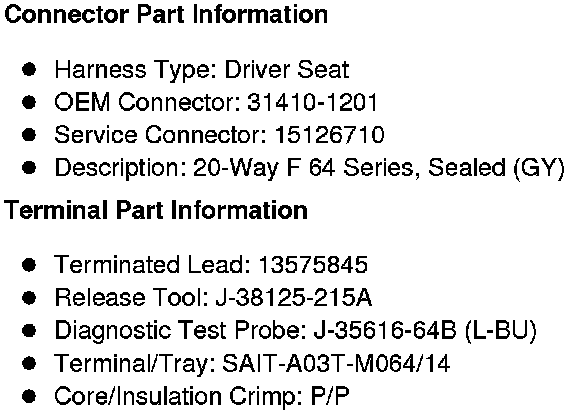Click the bullet beside Terminated Lead
The width and height of the screenshot is (576, 416).
[29, 265]
